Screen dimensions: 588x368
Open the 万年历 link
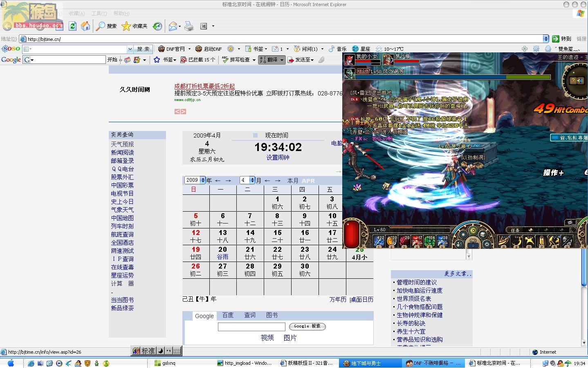(338, 300)
